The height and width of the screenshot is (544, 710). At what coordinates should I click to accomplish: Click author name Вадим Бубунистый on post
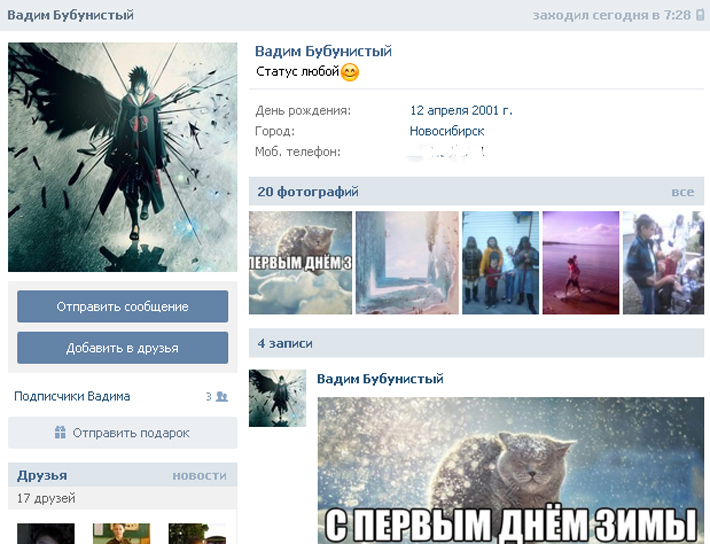pyautogui.click(x=380, y=379)
